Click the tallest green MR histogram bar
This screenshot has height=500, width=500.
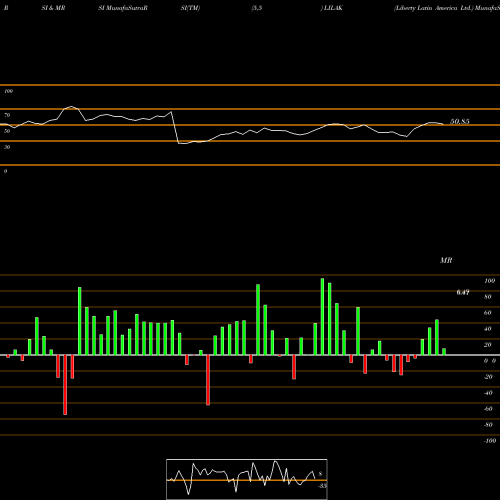[x=322, y=317]
